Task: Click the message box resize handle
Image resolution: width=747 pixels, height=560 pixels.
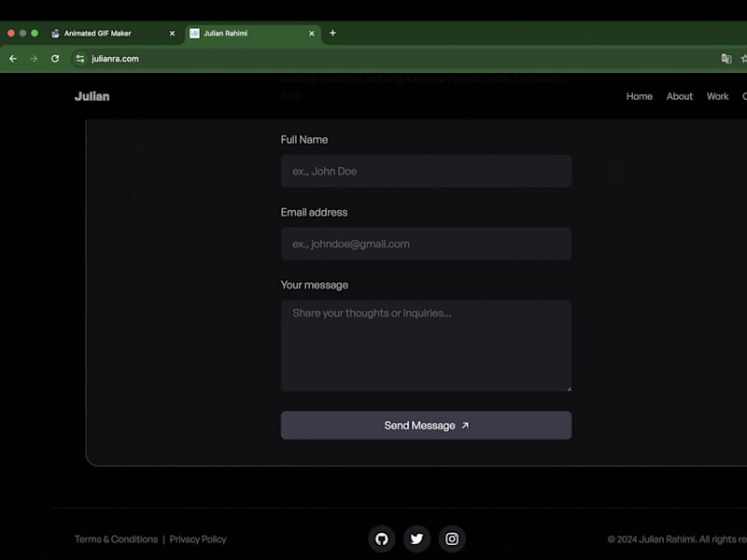Action: [x=569, y=388]
